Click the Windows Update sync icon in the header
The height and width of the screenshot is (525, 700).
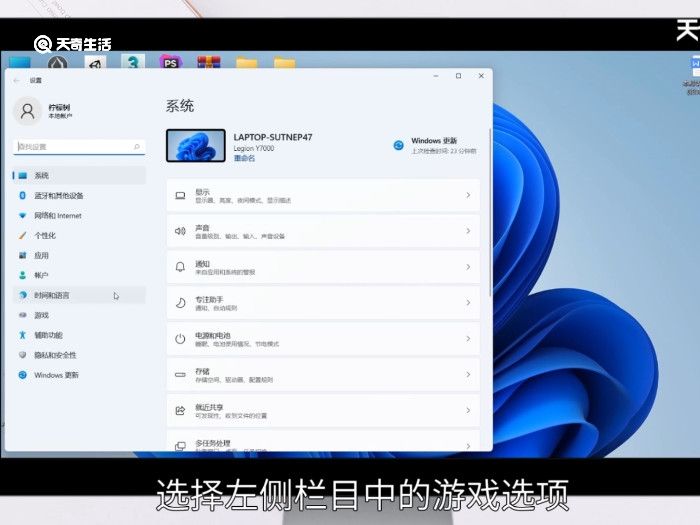[398, 145]
